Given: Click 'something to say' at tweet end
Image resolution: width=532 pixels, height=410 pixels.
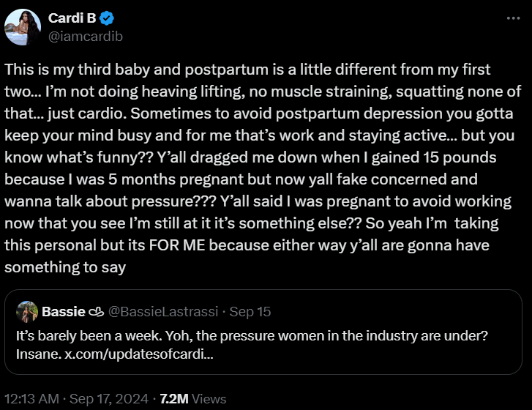Looking at the screenshot, I should click(x=65, y=267).
